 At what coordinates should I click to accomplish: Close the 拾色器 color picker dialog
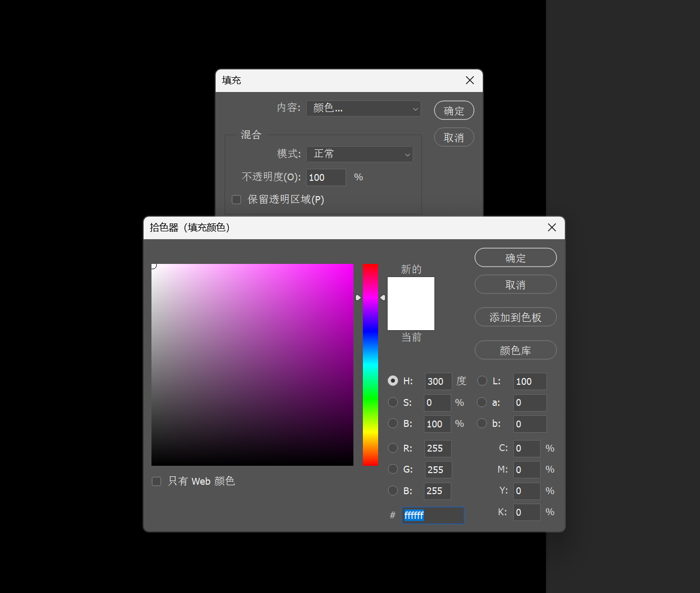point(552,227)
